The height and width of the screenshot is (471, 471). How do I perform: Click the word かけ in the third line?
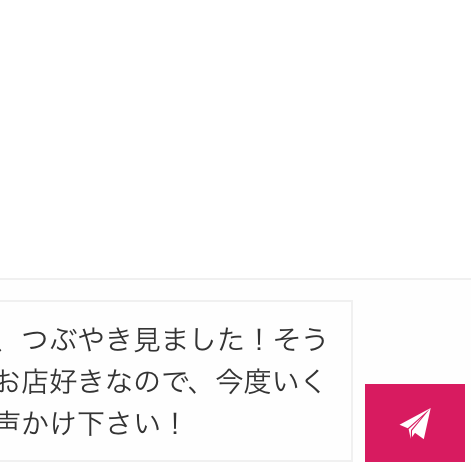(x=48, y=423)
